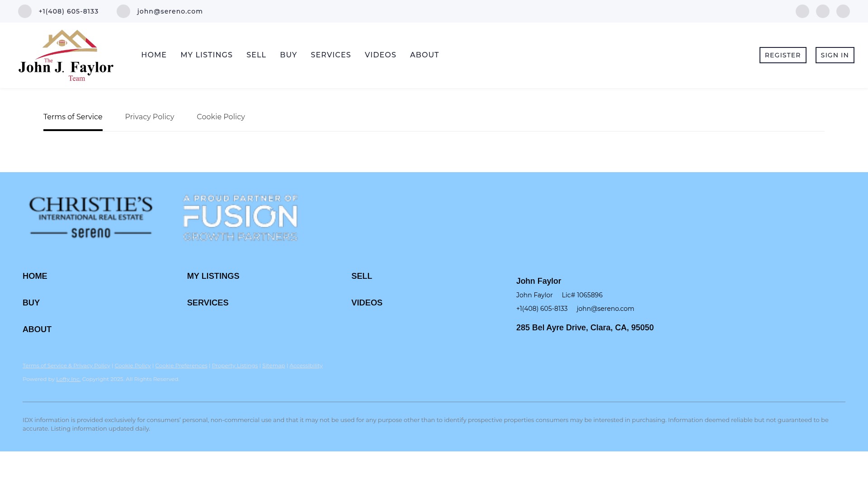
Task: Open SELL in the top navigation
Action: [x=256, y=55]
